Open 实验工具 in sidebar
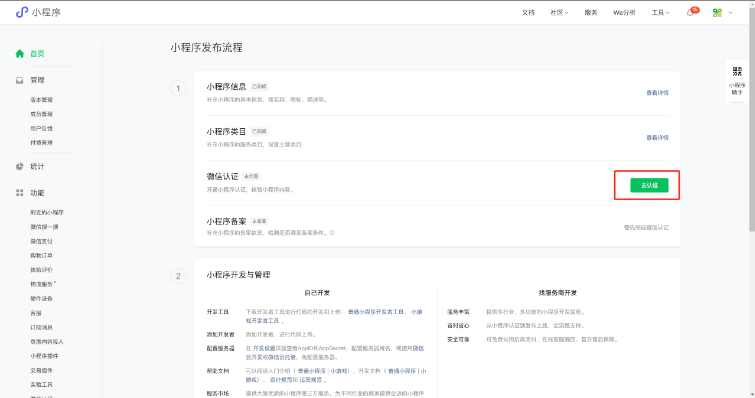Image resolution: width=755 pixels, height=398 pixels. click(41, 385)
